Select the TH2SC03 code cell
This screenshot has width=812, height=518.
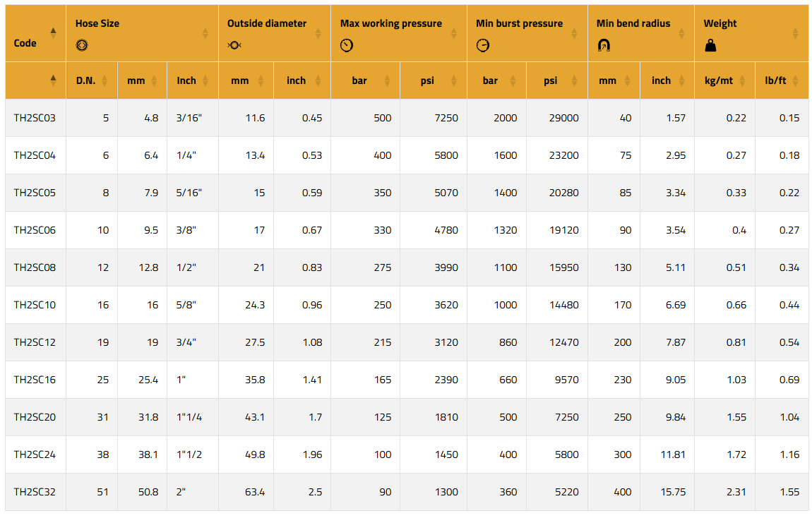(35, 118)
